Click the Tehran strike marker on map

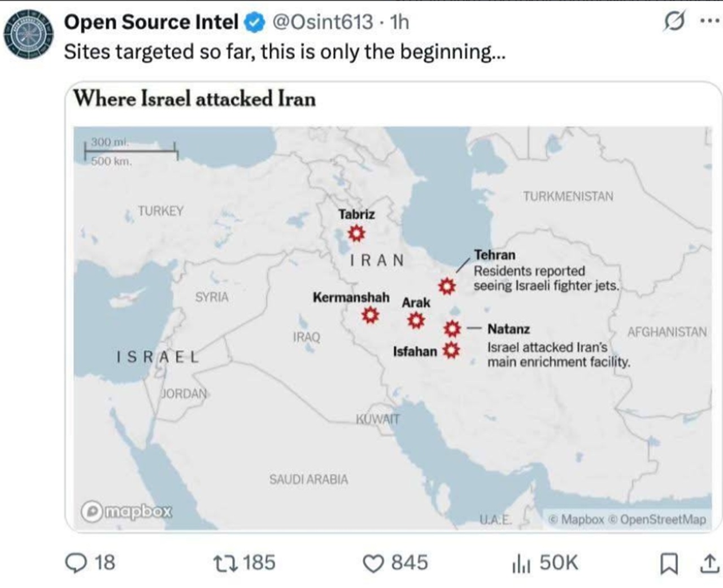tap(447, 286)
